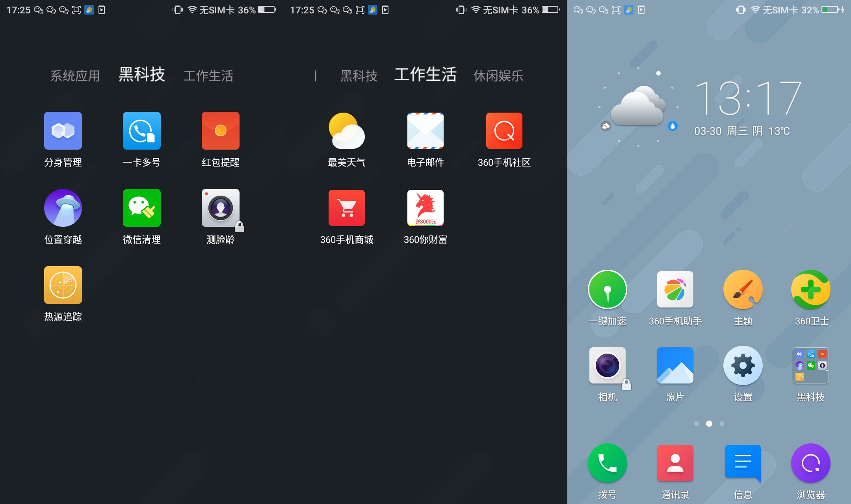Open 微信清理 to clean WeChat data
The height and width of the screenshot is (504, 851).
(142, 208)
